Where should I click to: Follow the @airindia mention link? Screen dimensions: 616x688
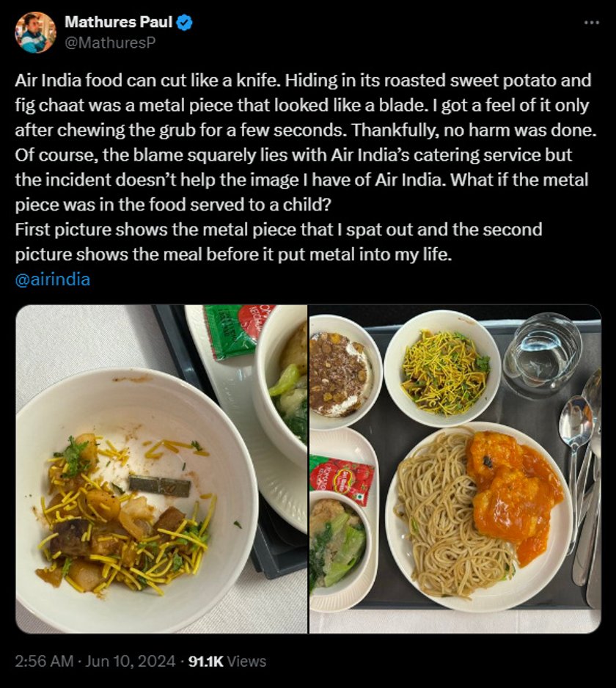pyautogui.click(x=53, y=279)
